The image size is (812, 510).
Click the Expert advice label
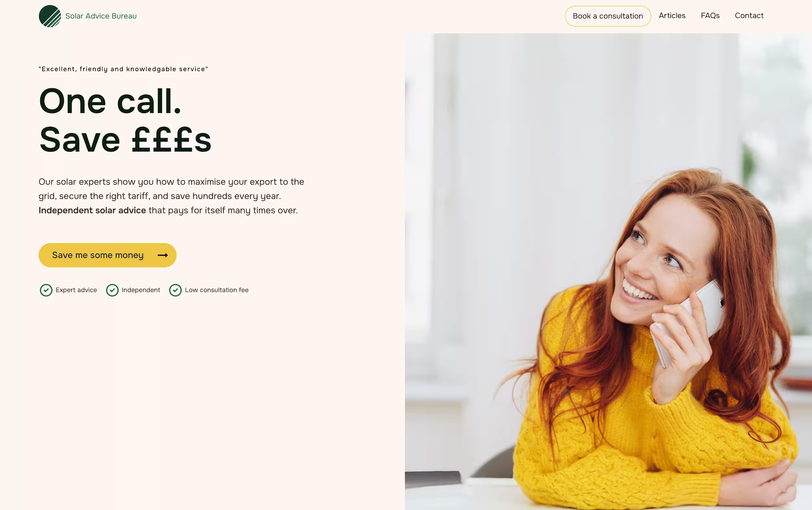click(76, 290)
